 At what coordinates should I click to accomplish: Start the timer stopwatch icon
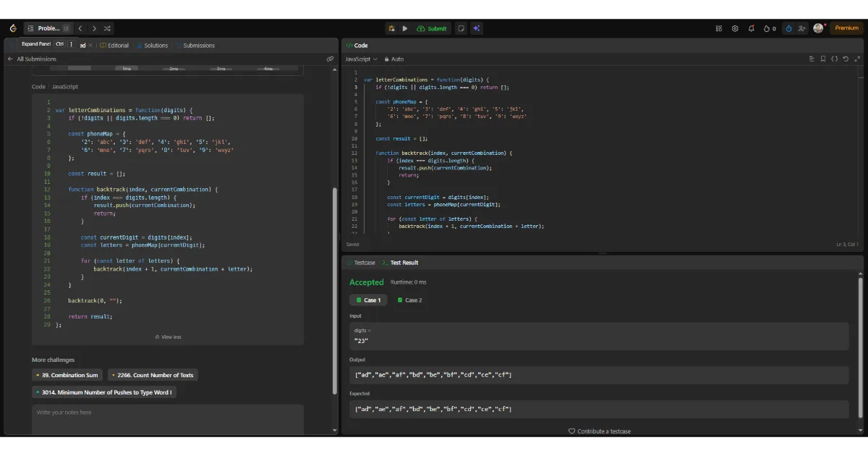[789, 28]
